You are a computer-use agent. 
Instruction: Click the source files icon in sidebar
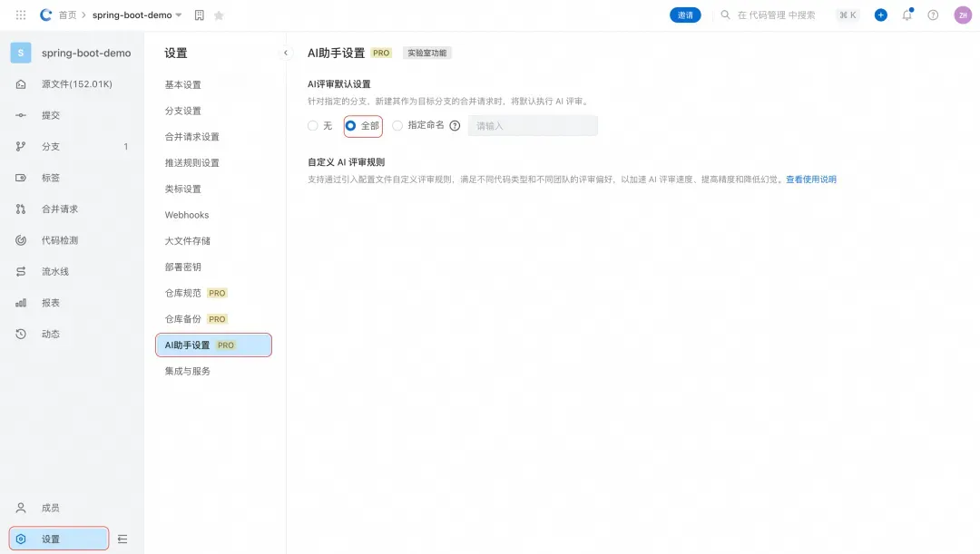coord(21,84)
